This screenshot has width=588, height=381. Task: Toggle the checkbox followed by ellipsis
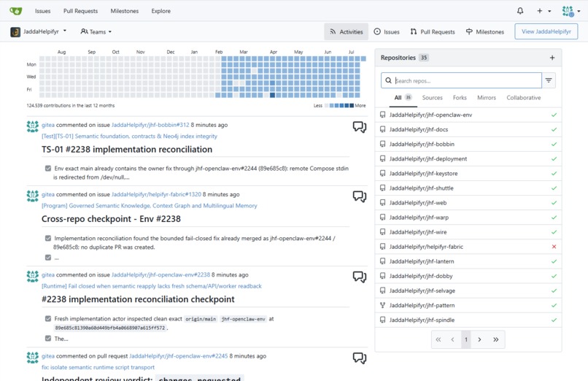click(48, 258)
